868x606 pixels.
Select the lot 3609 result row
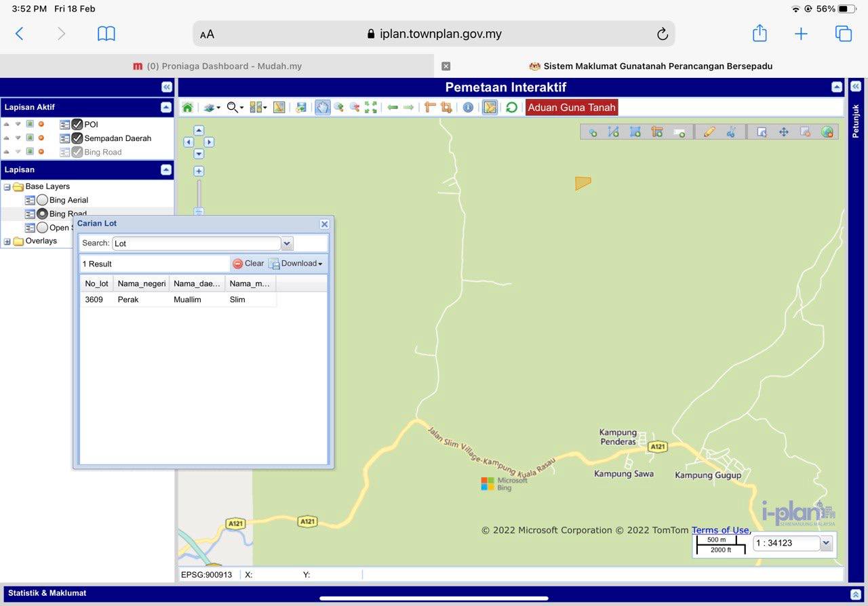tap(178, 300)
